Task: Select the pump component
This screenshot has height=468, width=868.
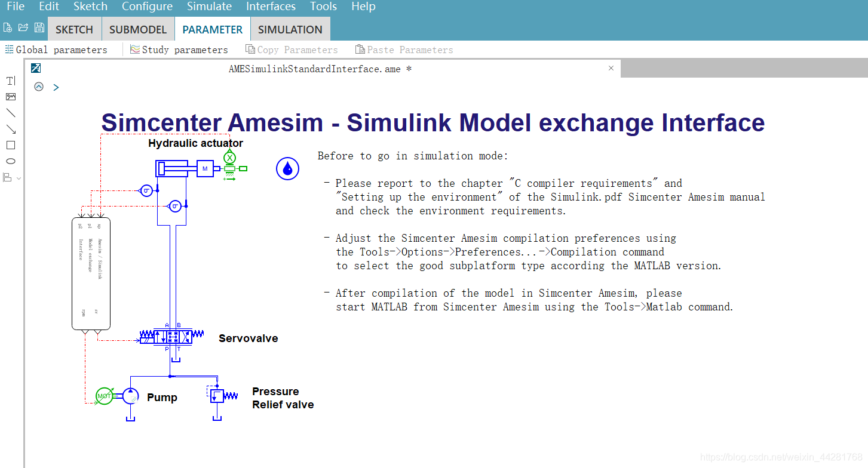Action: [130, 396]
